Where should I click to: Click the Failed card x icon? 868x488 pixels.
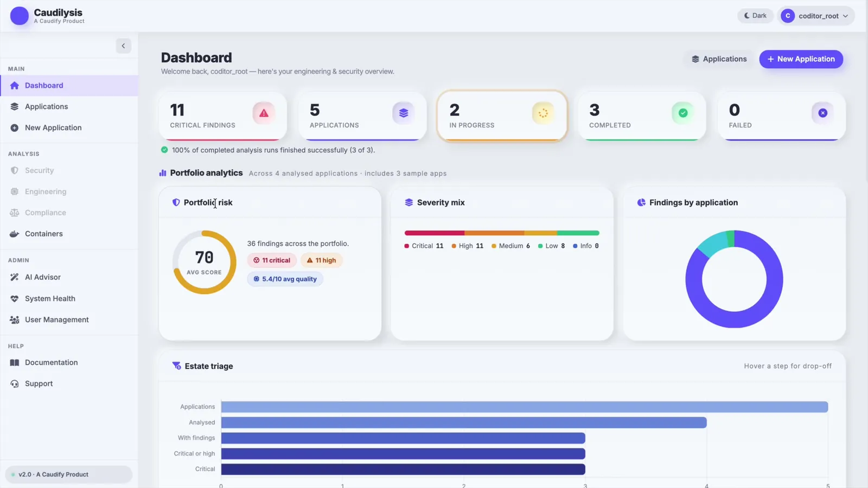[x=822, y=113]
